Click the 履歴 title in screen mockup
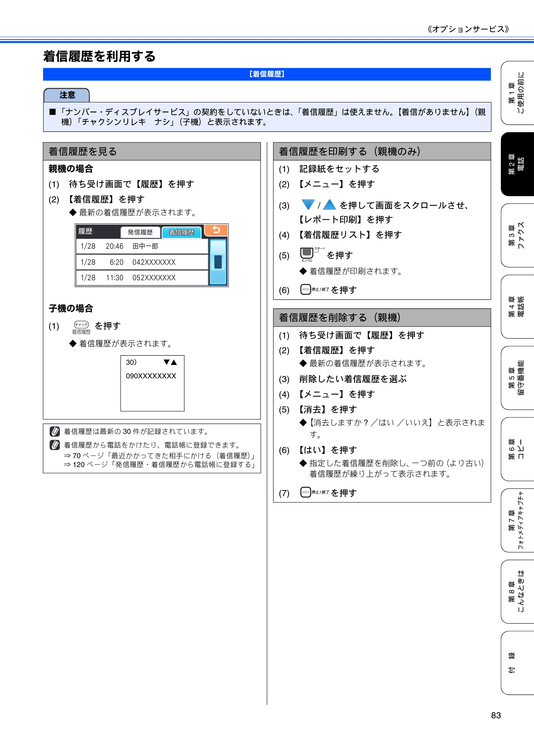The height and width of the screenshot is (756, 534). 85,232
